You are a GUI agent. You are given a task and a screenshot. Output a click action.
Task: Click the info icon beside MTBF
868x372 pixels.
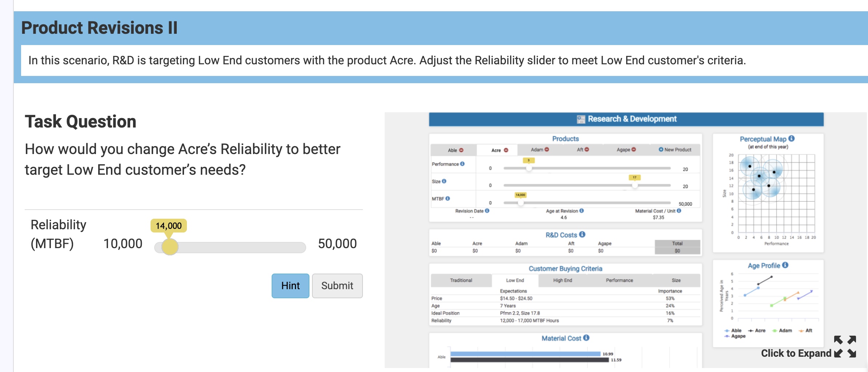click(x=448, y=198)
